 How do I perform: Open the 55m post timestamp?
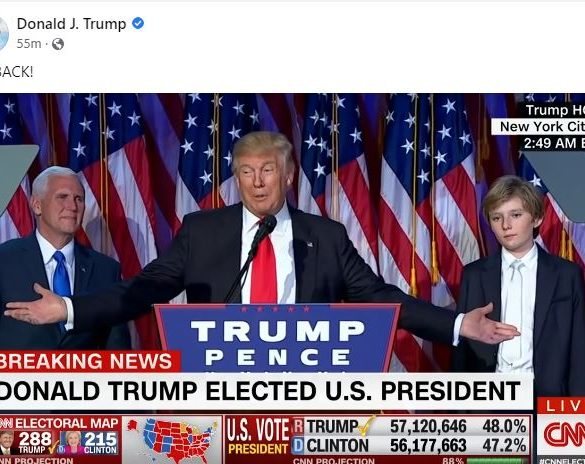tap(29, 44)
